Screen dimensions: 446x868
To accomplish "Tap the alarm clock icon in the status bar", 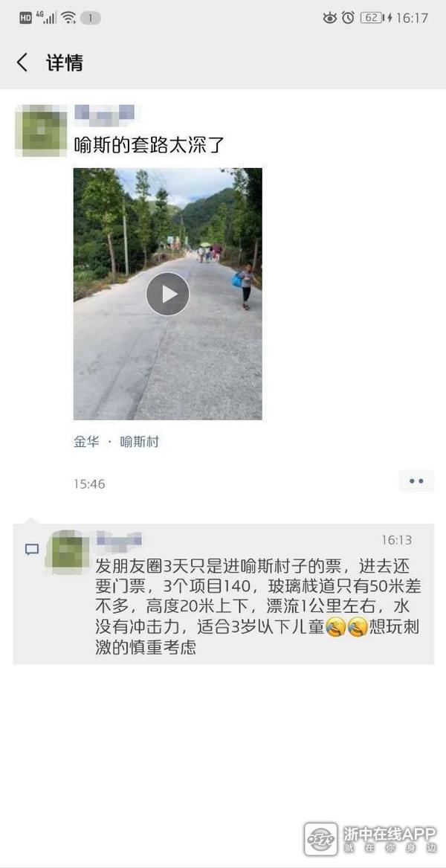I will pos(347,18).
